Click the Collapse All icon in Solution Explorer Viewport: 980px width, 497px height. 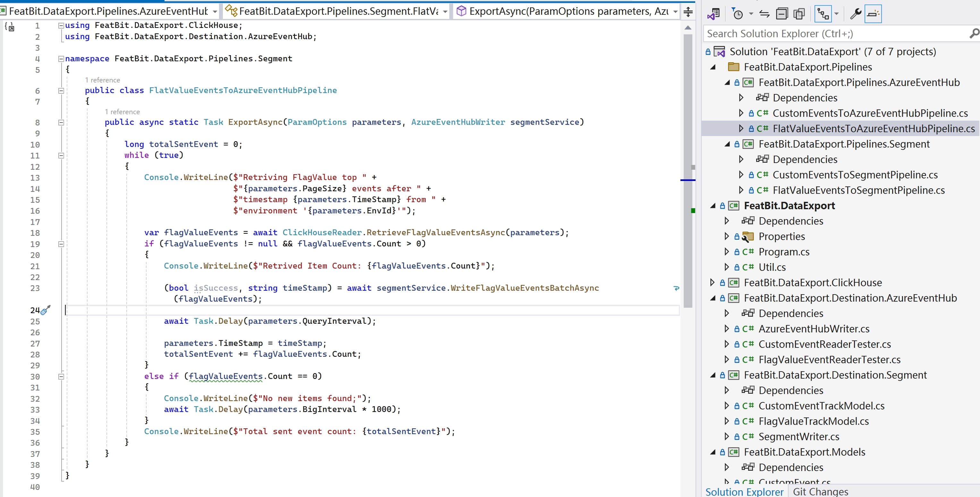click(782, 14)
